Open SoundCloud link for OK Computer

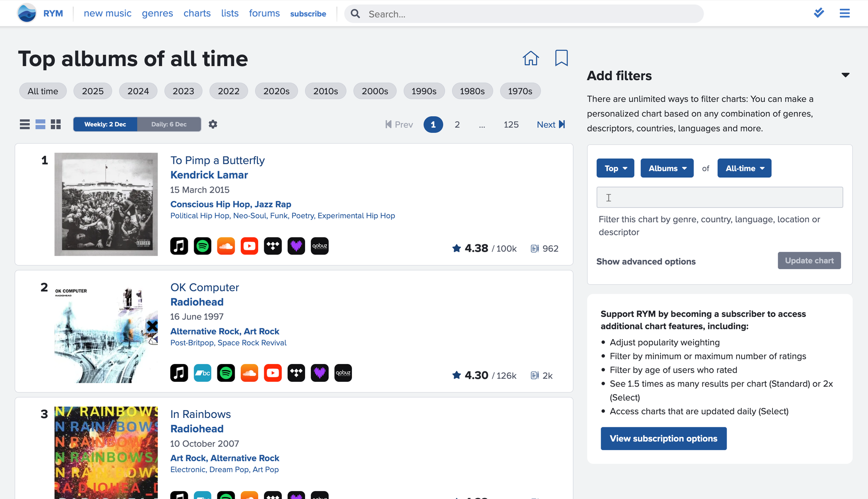pos(249,373)
